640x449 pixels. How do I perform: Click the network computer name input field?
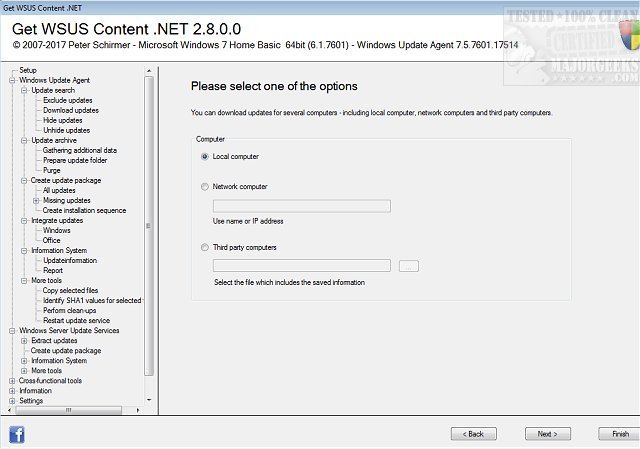coord(301,206)
